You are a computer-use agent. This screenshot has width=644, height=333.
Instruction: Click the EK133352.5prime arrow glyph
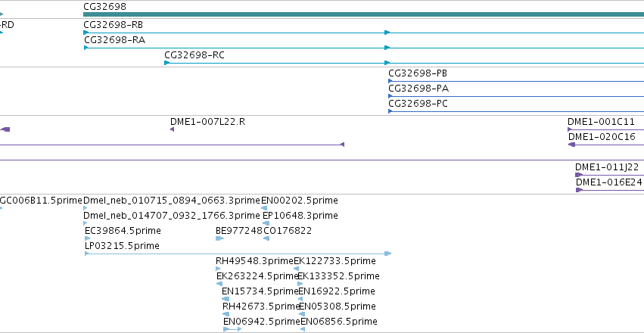[300, 284]
